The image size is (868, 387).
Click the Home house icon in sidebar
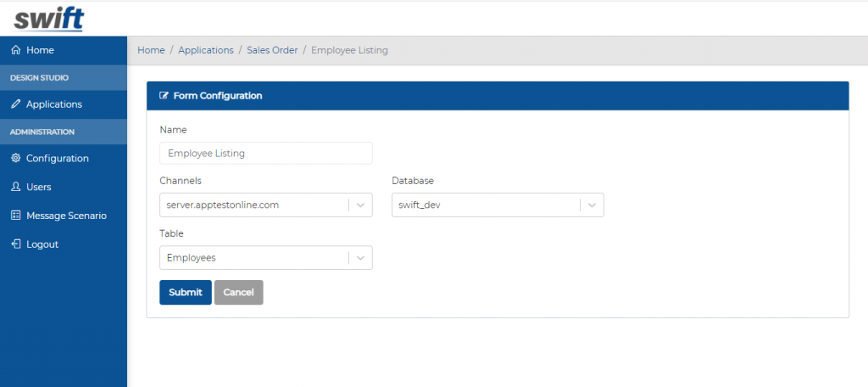(15, 50)
